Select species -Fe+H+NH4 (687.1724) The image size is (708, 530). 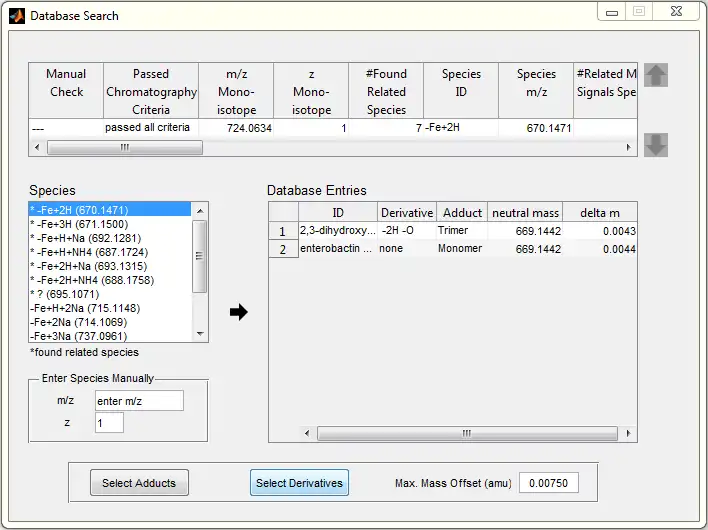(x=110, y=252)
